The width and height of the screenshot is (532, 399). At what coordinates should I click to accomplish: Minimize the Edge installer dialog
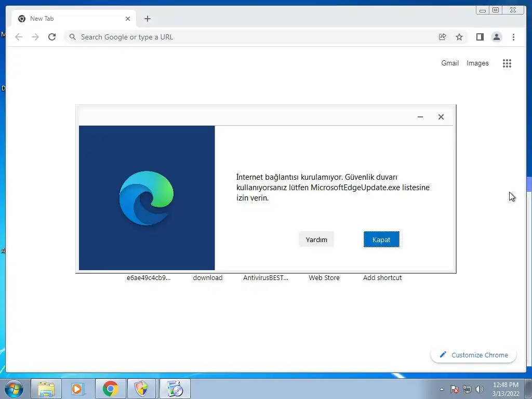coord(420,117)
